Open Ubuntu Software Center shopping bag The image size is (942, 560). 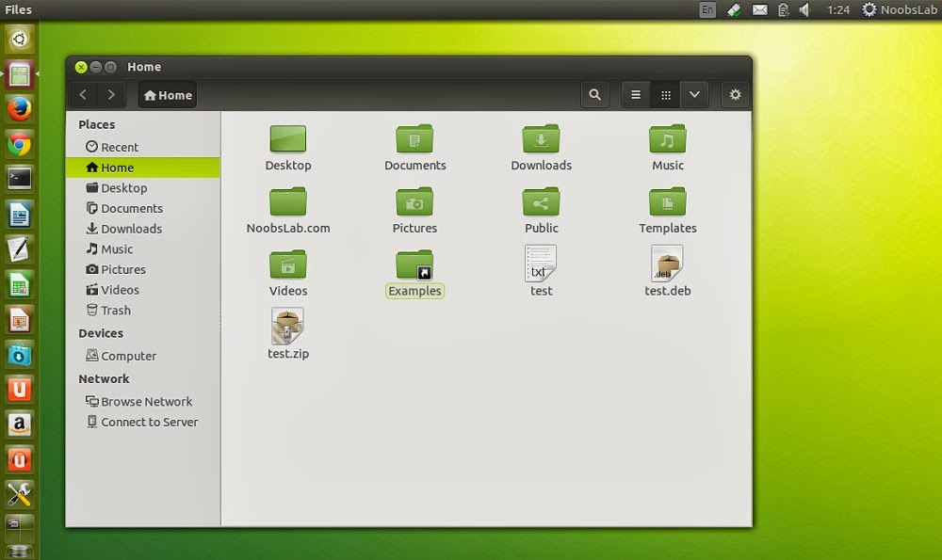(19, 355)
